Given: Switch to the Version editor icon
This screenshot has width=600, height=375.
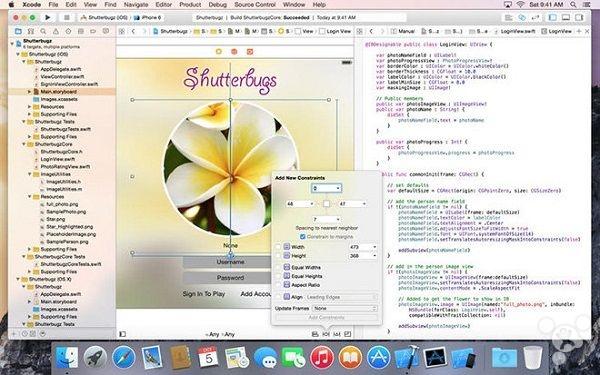Looking at the screenshot, I should point(535,17).
